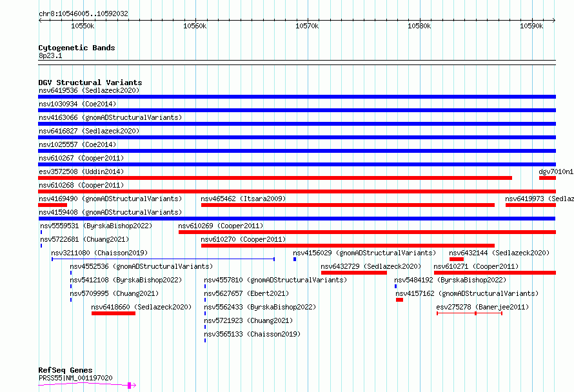Image resolution: width=574 pixels, height=392 pixels.
Task: Click the red bar under esv3572508
Action: point(275,178)
